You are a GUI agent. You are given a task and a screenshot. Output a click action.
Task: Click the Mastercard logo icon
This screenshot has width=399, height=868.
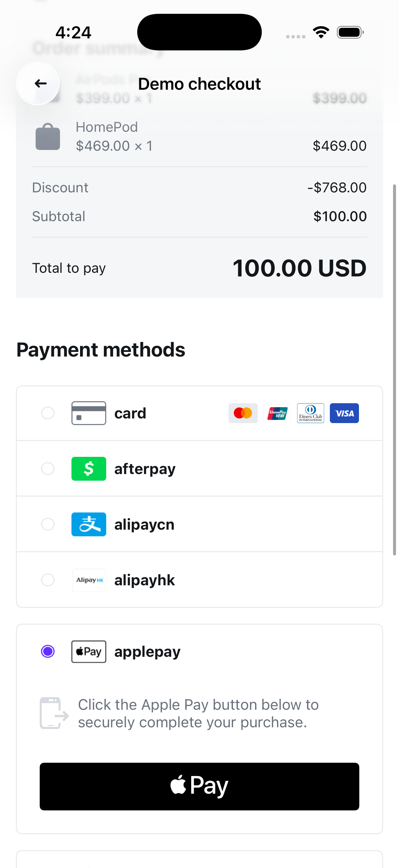pyautogui.click(x=243, y=413)
